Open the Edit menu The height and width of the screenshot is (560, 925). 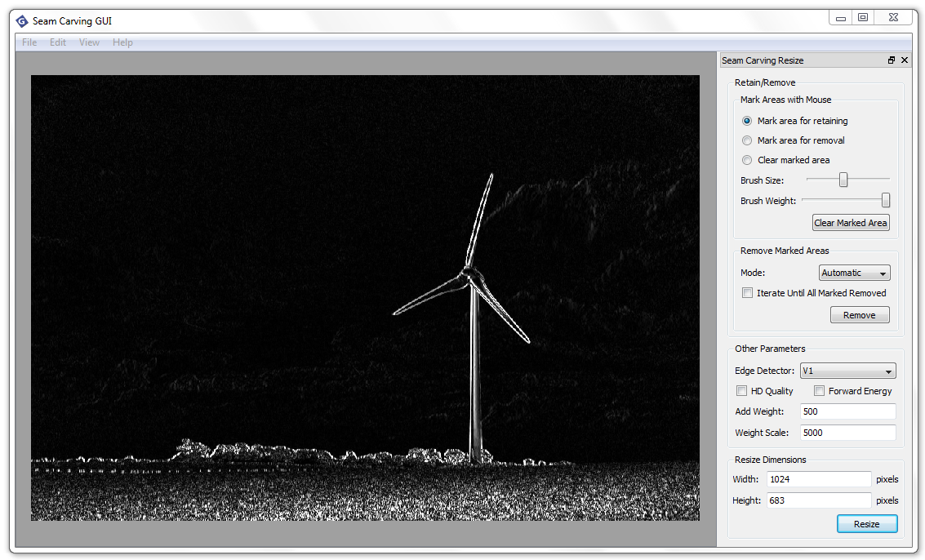[58, 42]
